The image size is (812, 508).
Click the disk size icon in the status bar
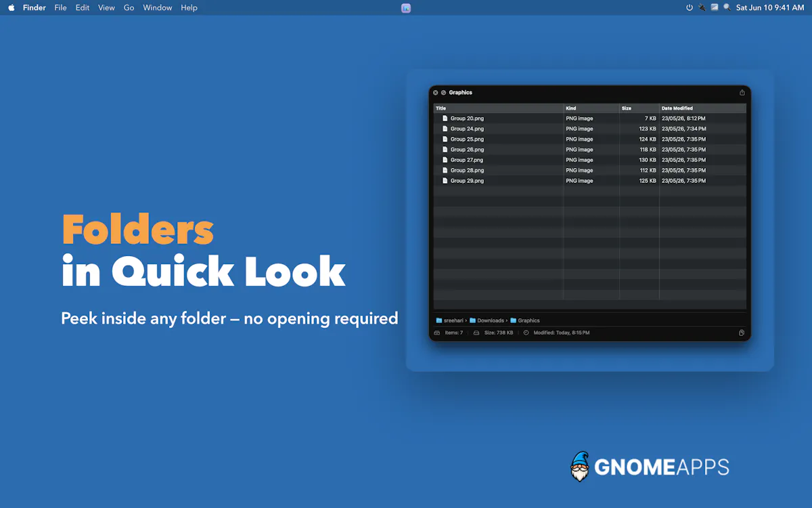476,333
